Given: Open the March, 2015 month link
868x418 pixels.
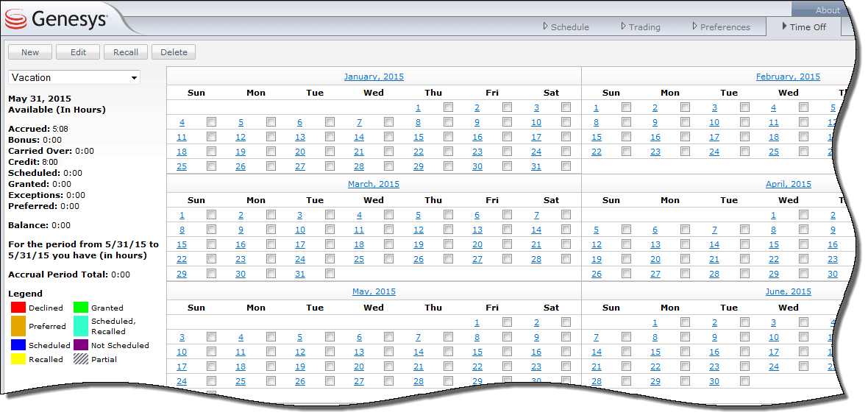Looking at the screenshot, I should click(373, 184).
